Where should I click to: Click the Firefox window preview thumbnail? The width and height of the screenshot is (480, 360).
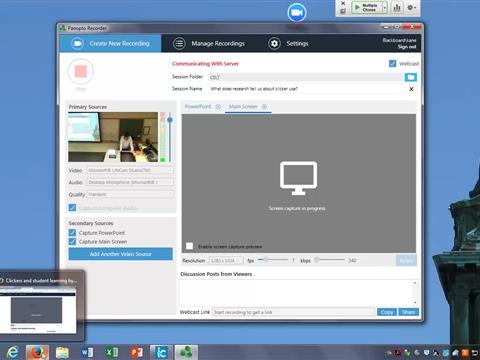38,310
